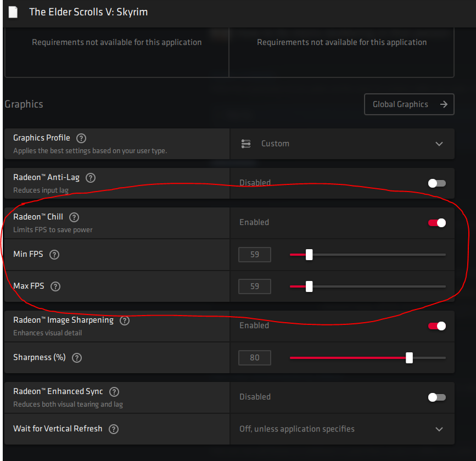Click the Wait for Vertical Refresh help icon

pos(114,429)
